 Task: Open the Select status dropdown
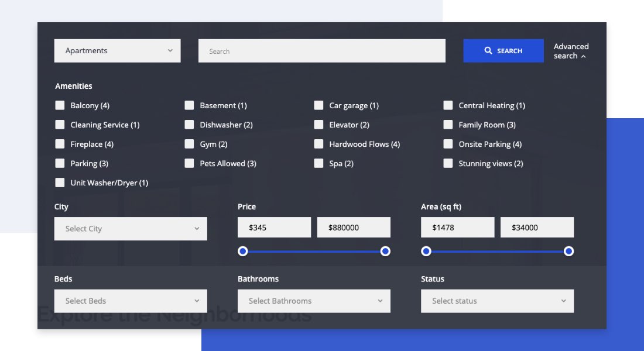pos(497,301)
